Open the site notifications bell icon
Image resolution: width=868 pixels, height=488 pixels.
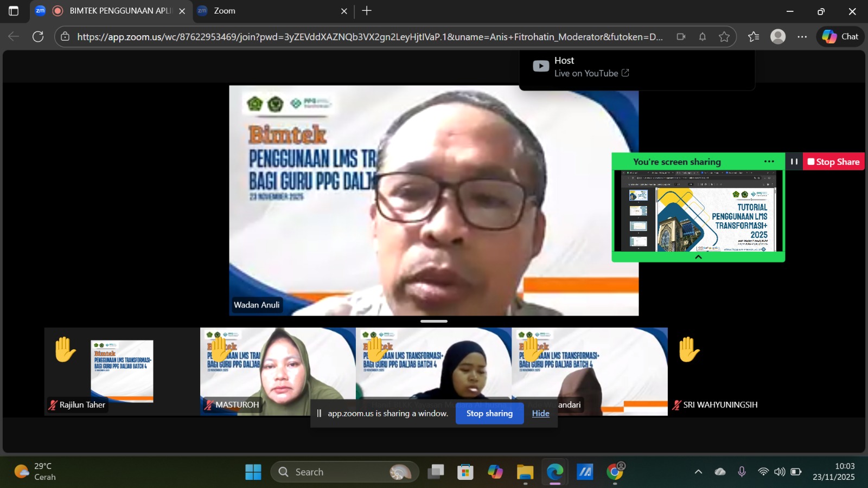(703, 36)
